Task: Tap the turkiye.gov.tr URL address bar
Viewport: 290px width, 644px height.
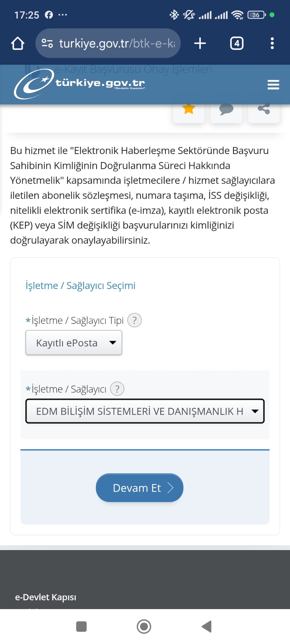Action: [x=108, y=43]
